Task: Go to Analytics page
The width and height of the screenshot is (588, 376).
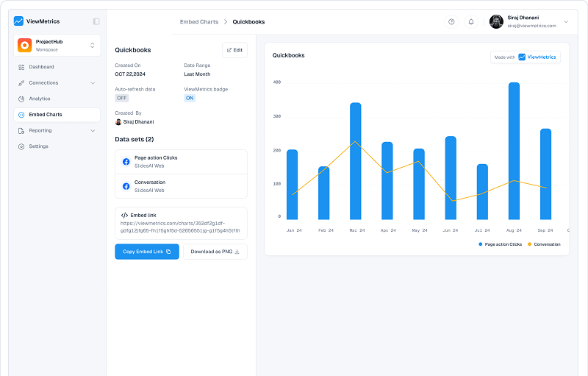Action: tap(57, 99)
